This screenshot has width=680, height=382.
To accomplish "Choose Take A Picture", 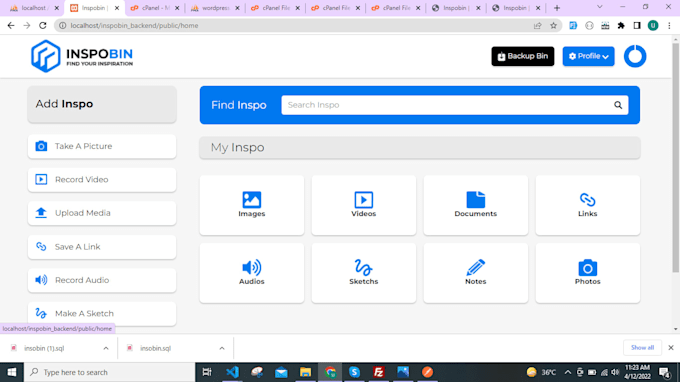I will (102, 146).
